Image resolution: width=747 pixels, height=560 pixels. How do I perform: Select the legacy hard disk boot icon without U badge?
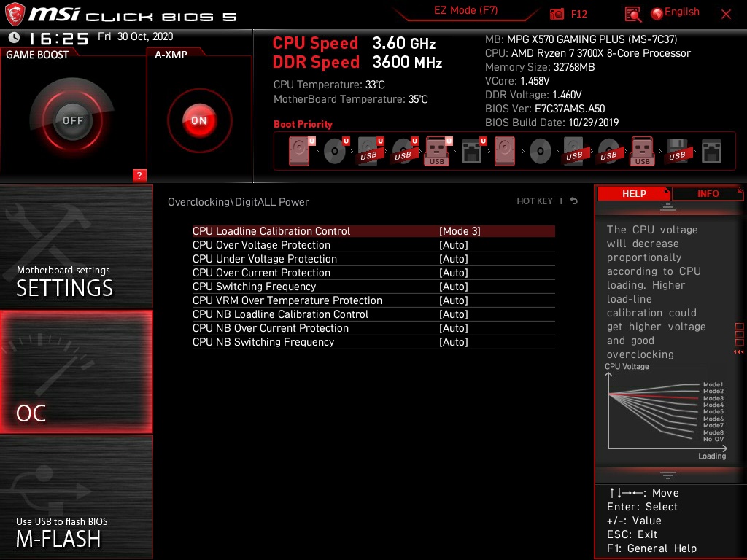505,151
